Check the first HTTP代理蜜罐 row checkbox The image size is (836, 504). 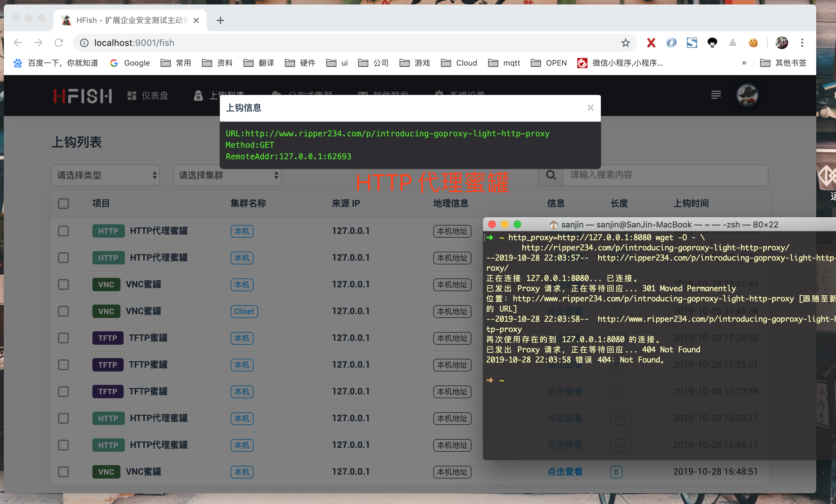(63, 231)
